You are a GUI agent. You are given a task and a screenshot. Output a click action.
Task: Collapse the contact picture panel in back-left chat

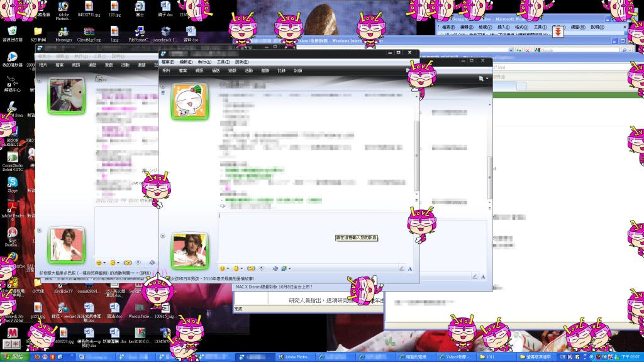pyautogui.click(x=40, y=81)
